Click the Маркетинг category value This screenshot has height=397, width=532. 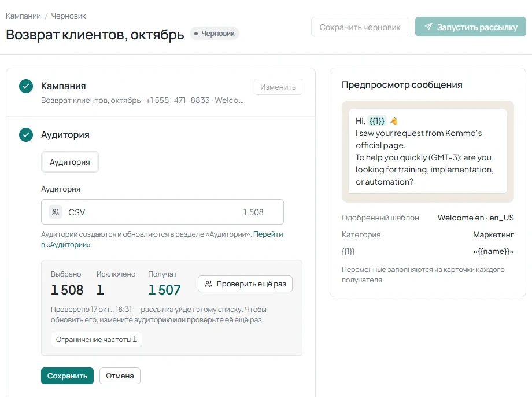(493, 234)
